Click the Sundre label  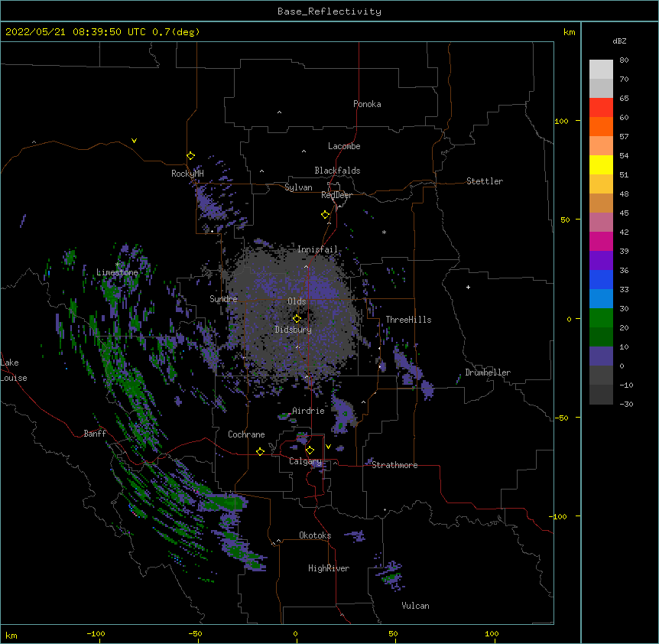(223, 299)
